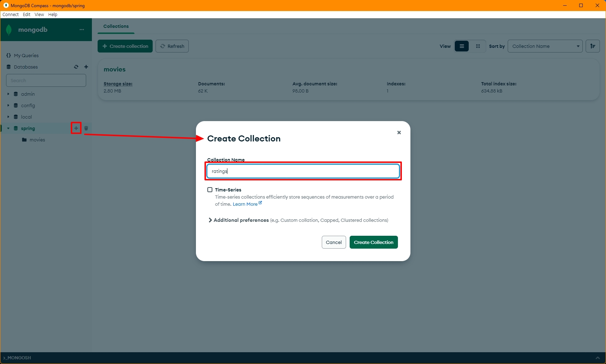Open the movies collection in sidebar
Viewport: 606px width, 364px height.
(x=37, y=140)
